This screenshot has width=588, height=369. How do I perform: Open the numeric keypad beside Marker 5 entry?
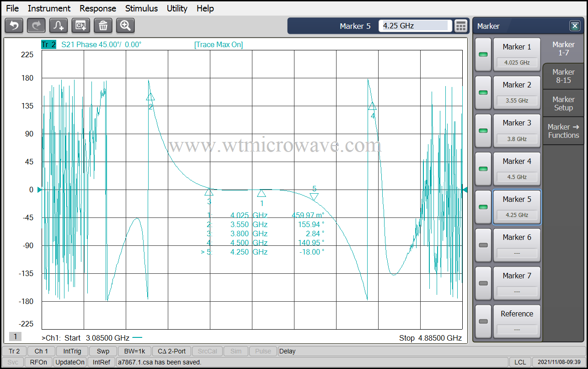click(460, 26)
